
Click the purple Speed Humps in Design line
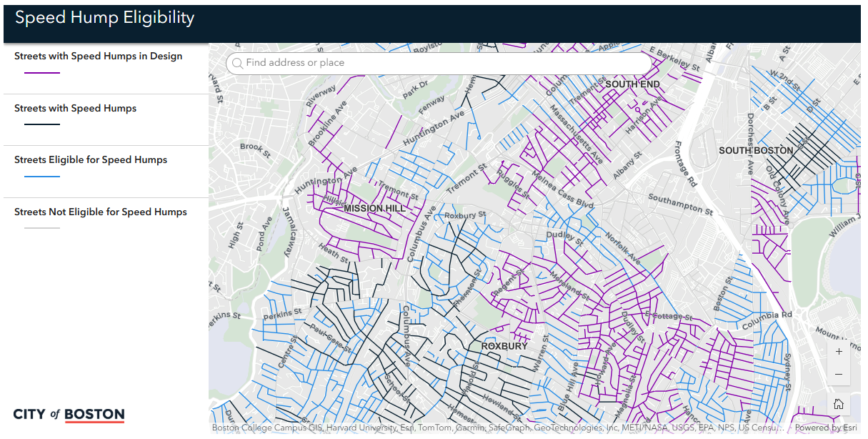click(x=42, y=73)
